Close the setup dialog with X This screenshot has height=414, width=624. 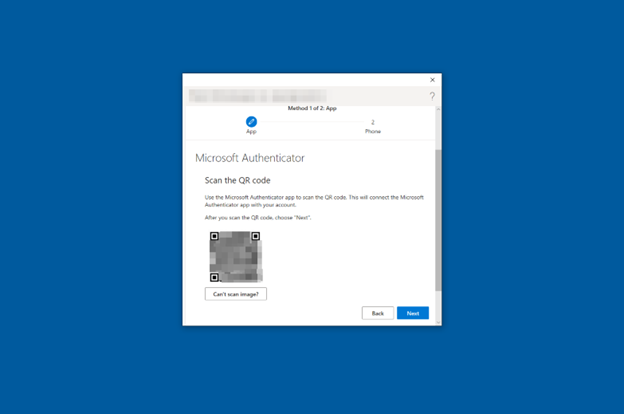[x=432, y=79]
